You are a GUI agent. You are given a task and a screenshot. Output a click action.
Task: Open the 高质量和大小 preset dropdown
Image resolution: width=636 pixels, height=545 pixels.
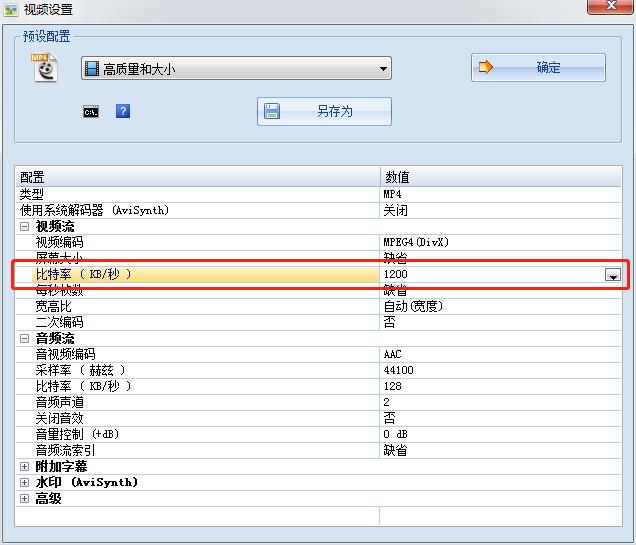pyautogui.click(x=236, y=68)
